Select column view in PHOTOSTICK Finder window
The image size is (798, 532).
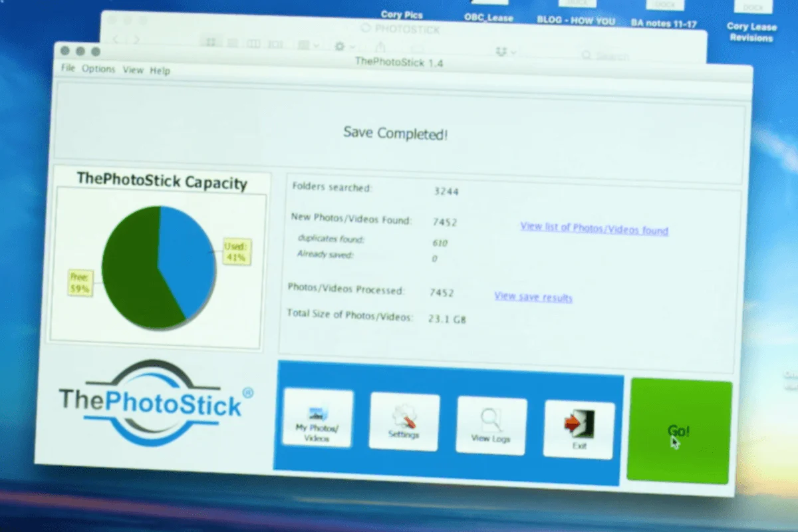(x=253, y=44)
